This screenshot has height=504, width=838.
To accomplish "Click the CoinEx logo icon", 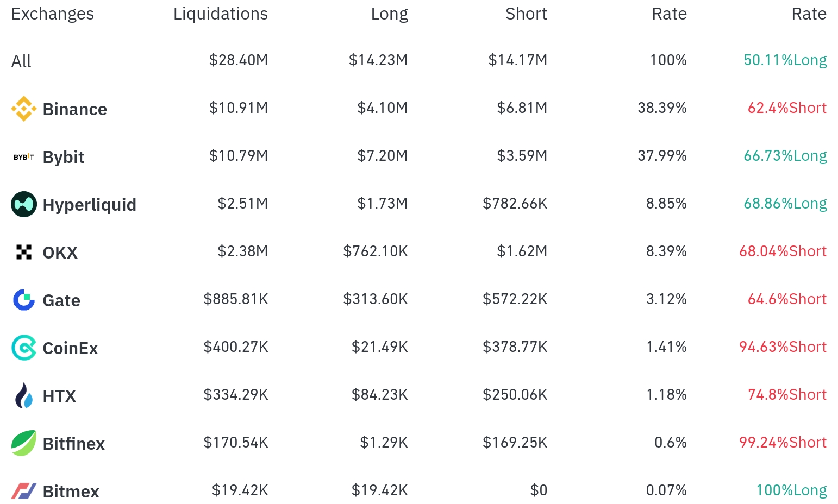I will coord(24,348).
